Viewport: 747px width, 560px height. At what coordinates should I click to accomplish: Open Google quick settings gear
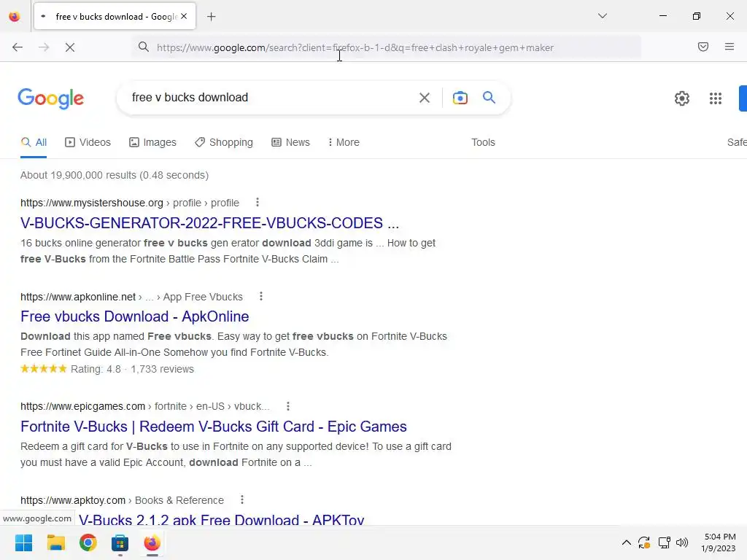(x=682, y=98)
